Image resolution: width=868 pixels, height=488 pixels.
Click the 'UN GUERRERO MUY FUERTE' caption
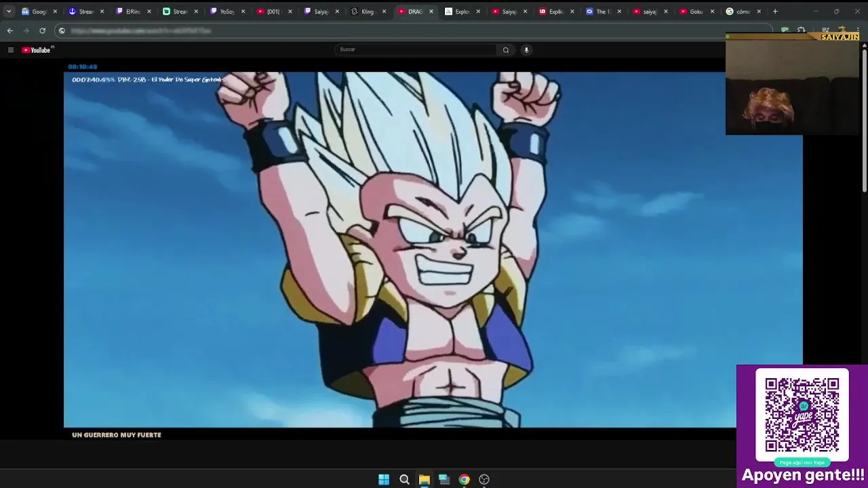(117, 435)
